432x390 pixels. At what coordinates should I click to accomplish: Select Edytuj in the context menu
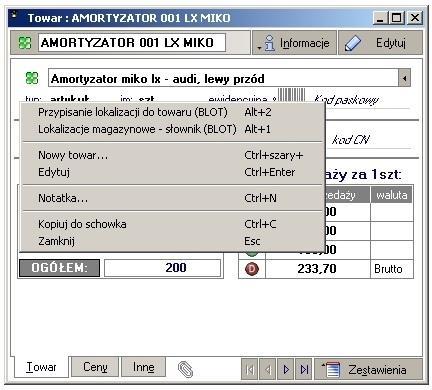coord(173,172)
